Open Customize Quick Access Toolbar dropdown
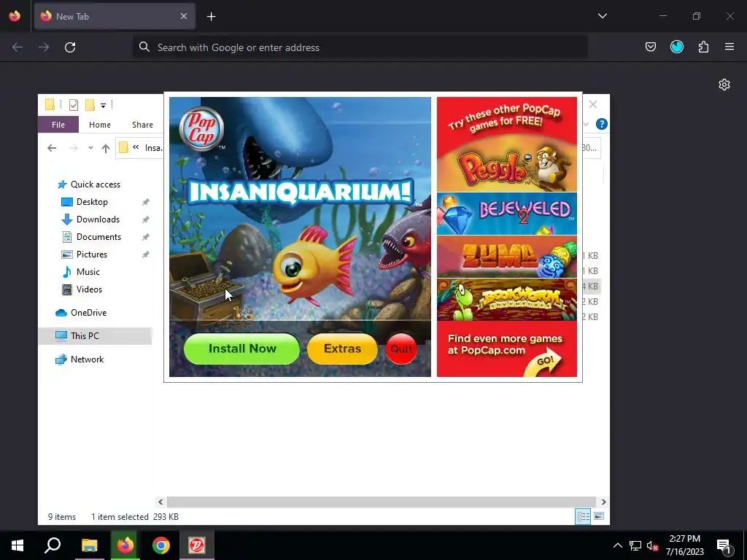Screen dimensions: 747x560 click(x=103, y=105)
